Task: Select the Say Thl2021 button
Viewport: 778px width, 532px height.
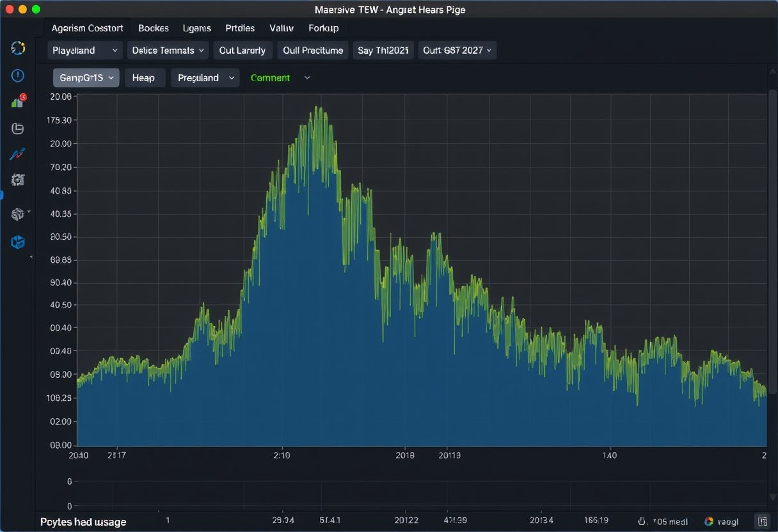Action: [383, 51]
